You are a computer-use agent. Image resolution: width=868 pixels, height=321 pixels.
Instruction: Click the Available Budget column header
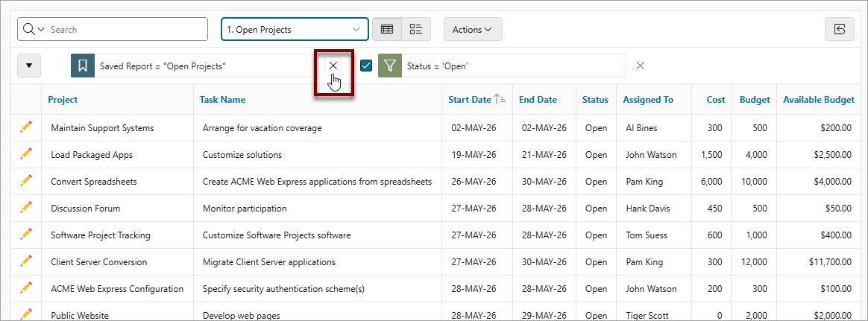click(x=819, y=100)
